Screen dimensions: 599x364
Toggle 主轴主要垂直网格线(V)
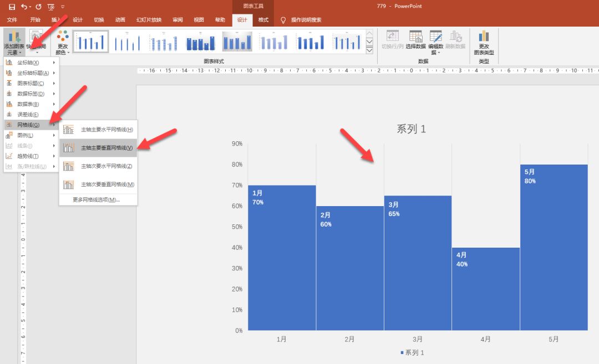coord(98,148)
